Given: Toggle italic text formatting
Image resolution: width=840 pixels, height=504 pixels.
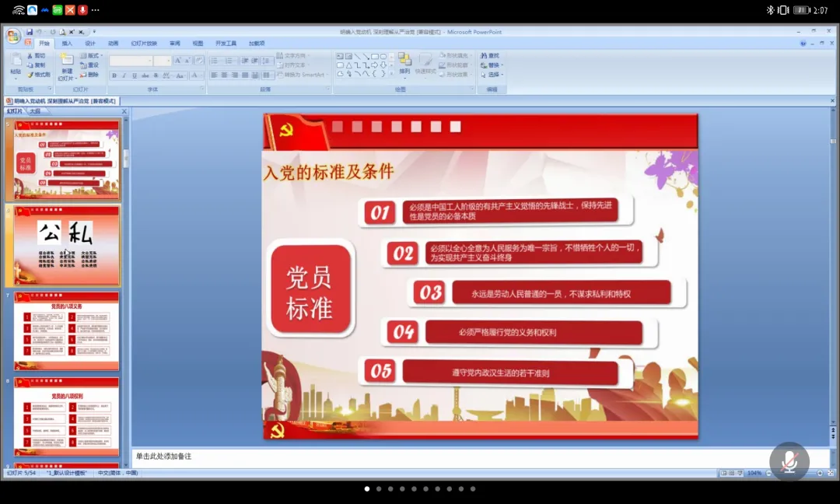Looking at the screenshot, I should [124, 75].
